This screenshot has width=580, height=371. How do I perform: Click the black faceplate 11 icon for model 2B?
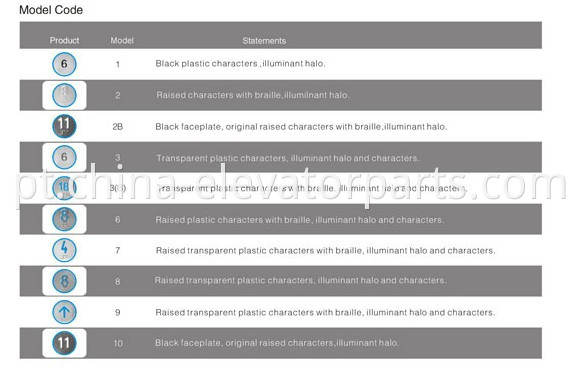click(64, 126)
